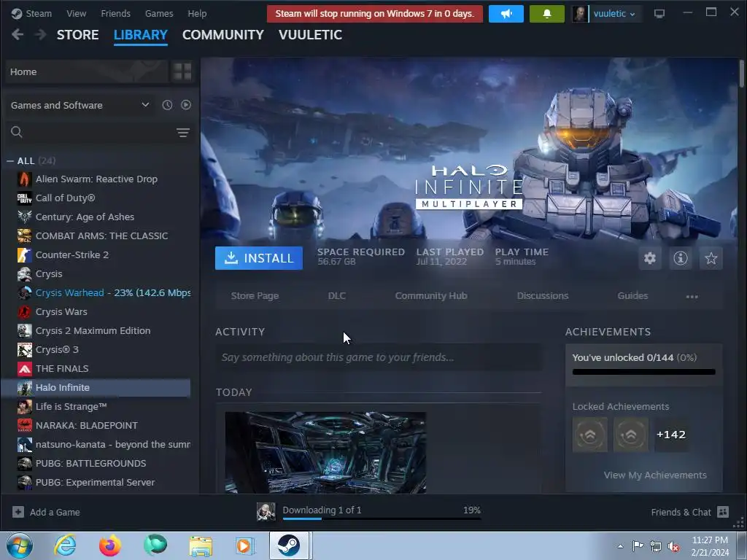Screen dimensions: 747x560
Task: Go forward with the right arrow icon
Action: pos(41,34)
